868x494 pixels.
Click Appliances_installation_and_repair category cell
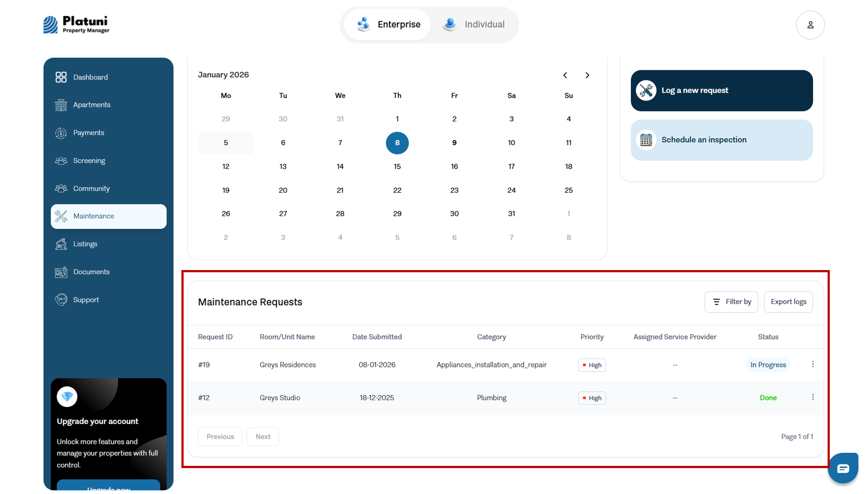coord(492,365)
